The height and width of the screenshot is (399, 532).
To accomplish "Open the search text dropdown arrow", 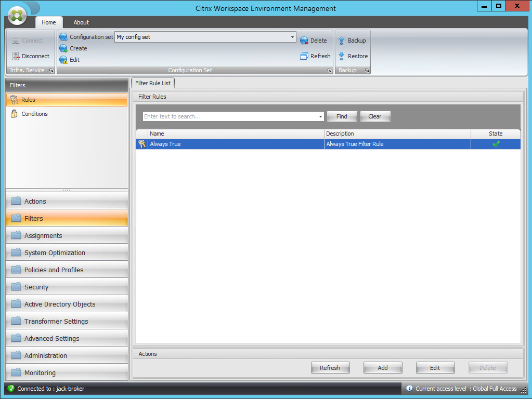I will tap(320, 116).
